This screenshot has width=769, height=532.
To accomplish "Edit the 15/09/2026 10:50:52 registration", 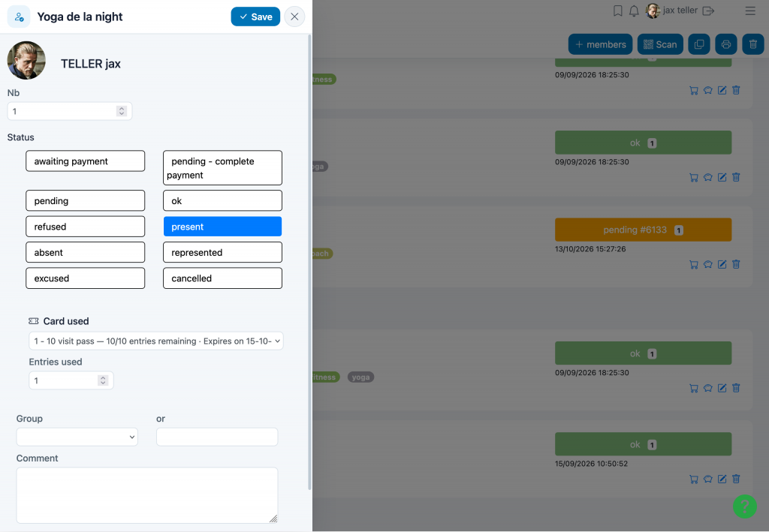I will [722, 479].
